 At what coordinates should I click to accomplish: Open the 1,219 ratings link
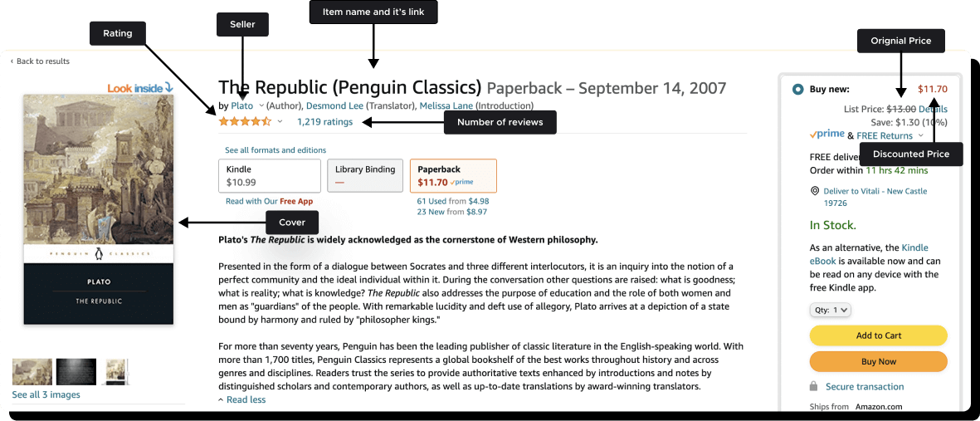point(324,122)
